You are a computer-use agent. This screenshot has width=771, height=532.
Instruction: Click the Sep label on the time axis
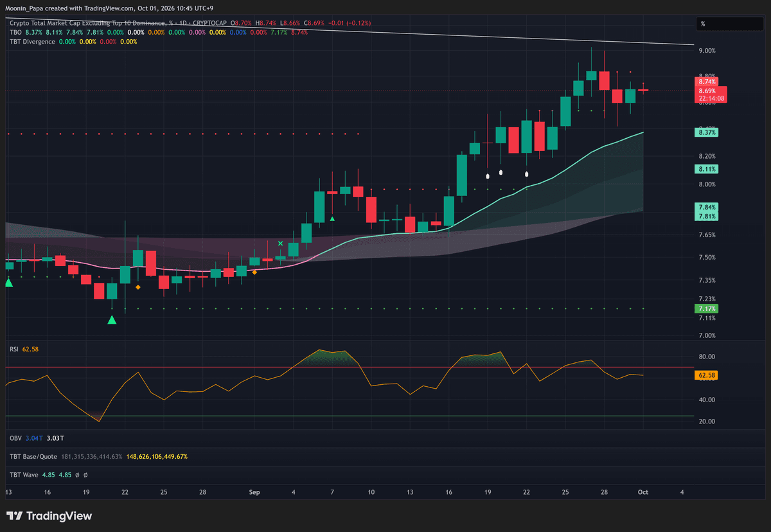pos(254,492)
